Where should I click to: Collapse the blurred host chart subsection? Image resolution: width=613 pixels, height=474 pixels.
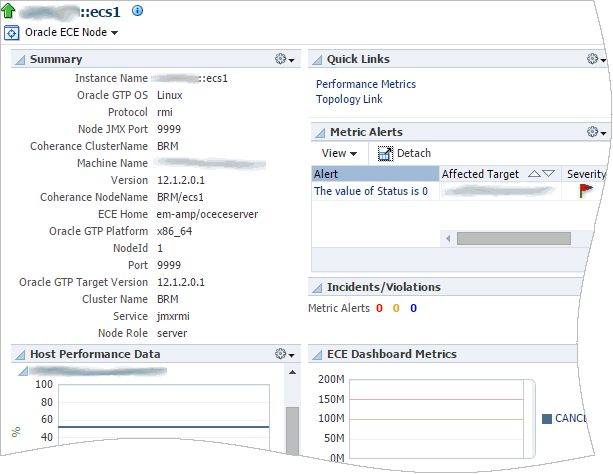tap(23, 371)
